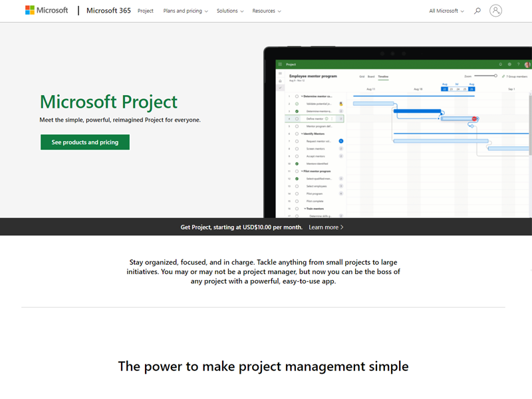Screen dimensions: 532x399
Task: Select the checkmark icon in Project sidebar
Action: 280,88
